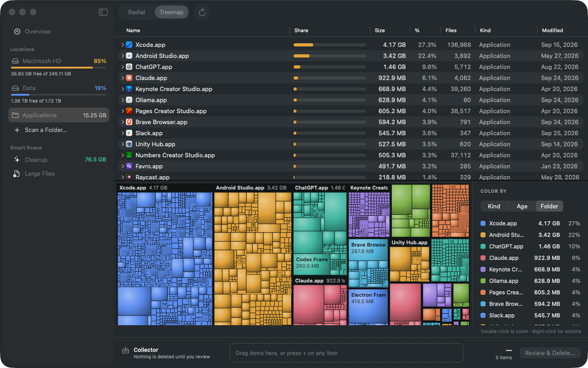The image size is (588, 368).
Task: Sort by the Modified column header
Action: pos(552,30)
